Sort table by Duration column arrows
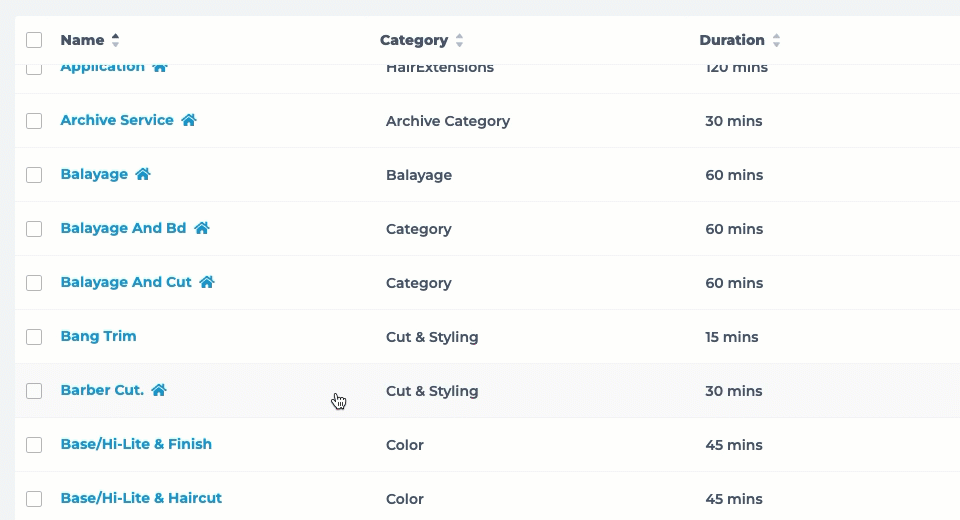This screenshot has width=960, height=520. click(777, 41)
